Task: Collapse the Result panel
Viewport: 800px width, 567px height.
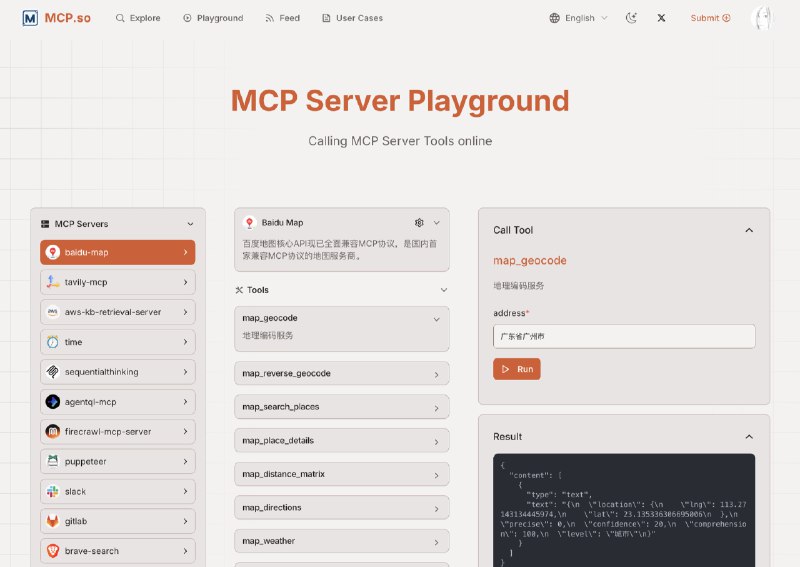Action: (x=749, y=436)
